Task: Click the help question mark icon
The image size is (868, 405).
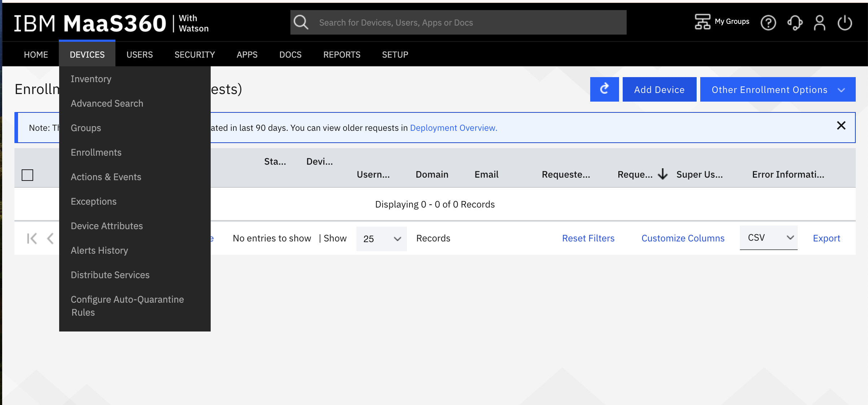Action: point(768,23)
